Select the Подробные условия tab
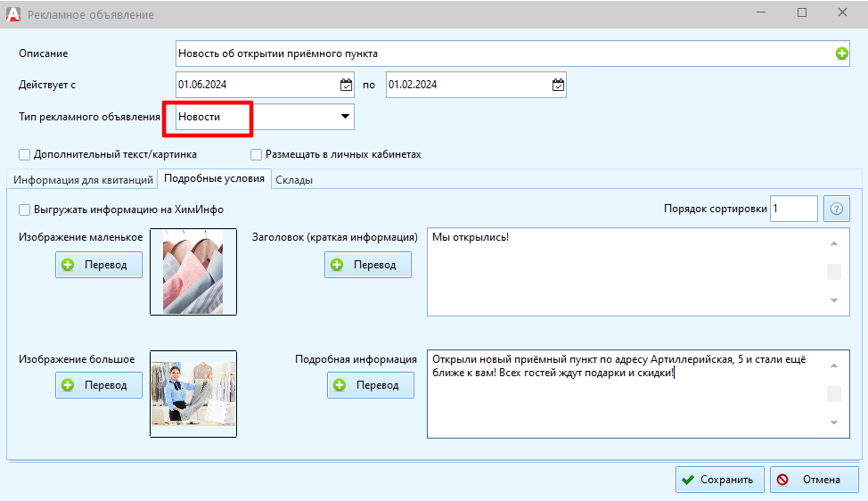Image resolution: width=868 pixels, height=501 pixels. tap(214, 179)
